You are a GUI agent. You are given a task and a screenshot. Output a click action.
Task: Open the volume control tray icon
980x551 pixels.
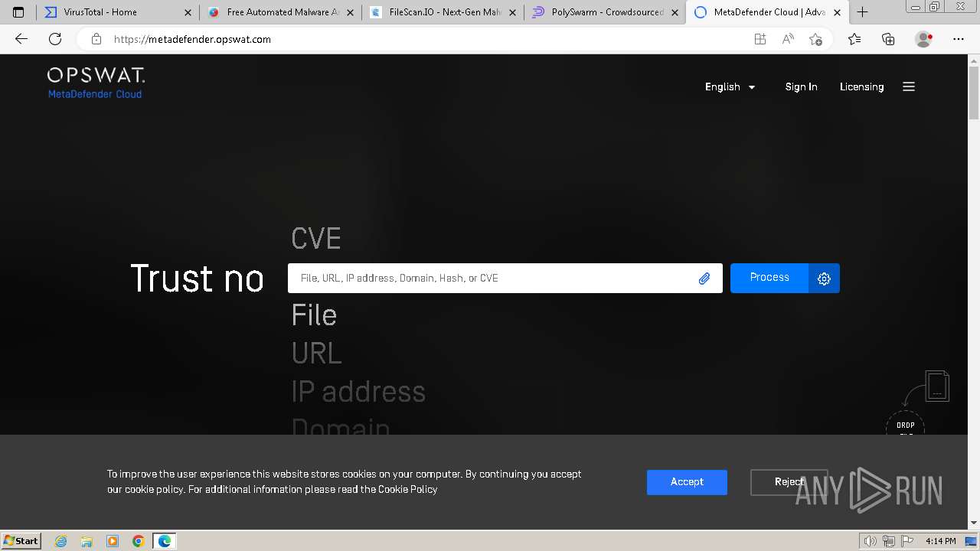[x=871, y=541]
